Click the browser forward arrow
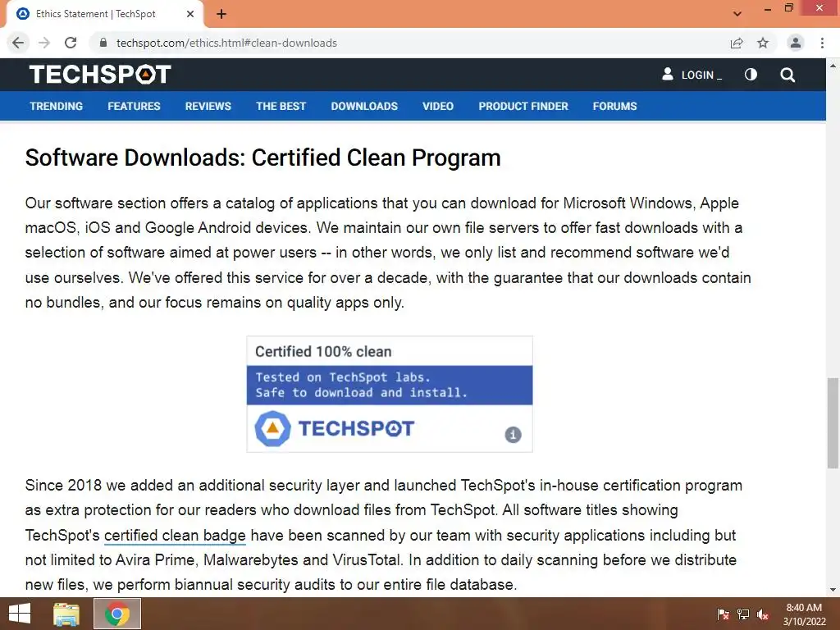This screenshot has height=630, width=840. pyautogui.click(x=44, y=43)
